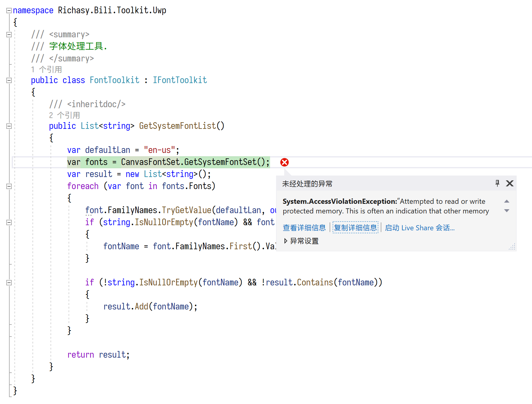The height and width of the screenshot is (404, 532).
Task: Click the red exception error icon beside GetSystemFontSet
Action: tap(284, 162)
